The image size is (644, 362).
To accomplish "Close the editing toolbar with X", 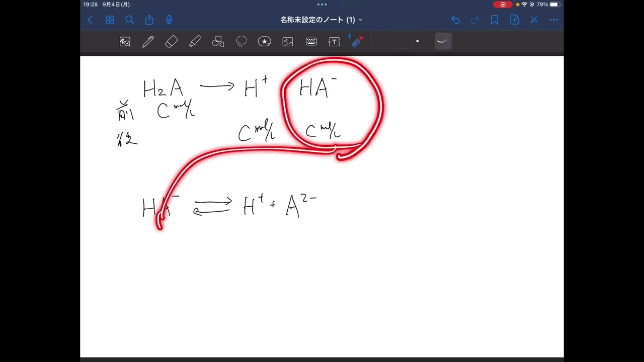I will [x=534, y=20].
